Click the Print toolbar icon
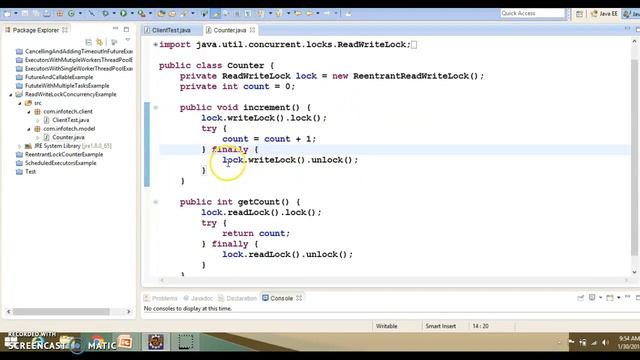The height and width of the screenshot is (360, 640). click(47, 13)
